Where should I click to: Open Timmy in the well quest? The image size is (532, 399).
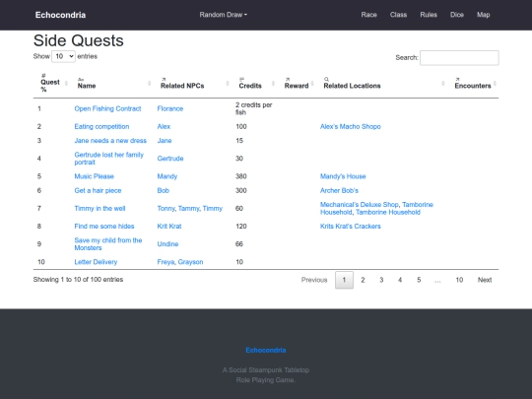click(100, 208)
